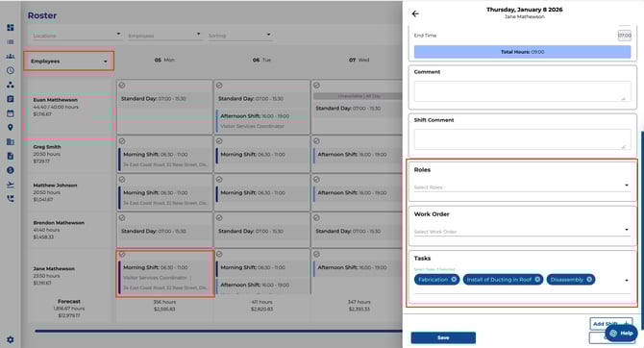Click the End Time field
The height and width of the screenshot is (348, 644).
(624, 36)
